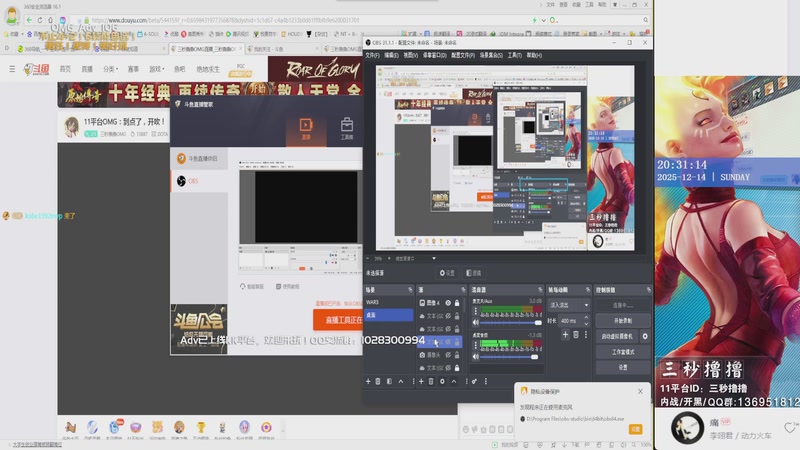The width and height of the screenshot is (800, 450).
Task: Open the OBS 视图(V) menu
Action: point(410,55)
